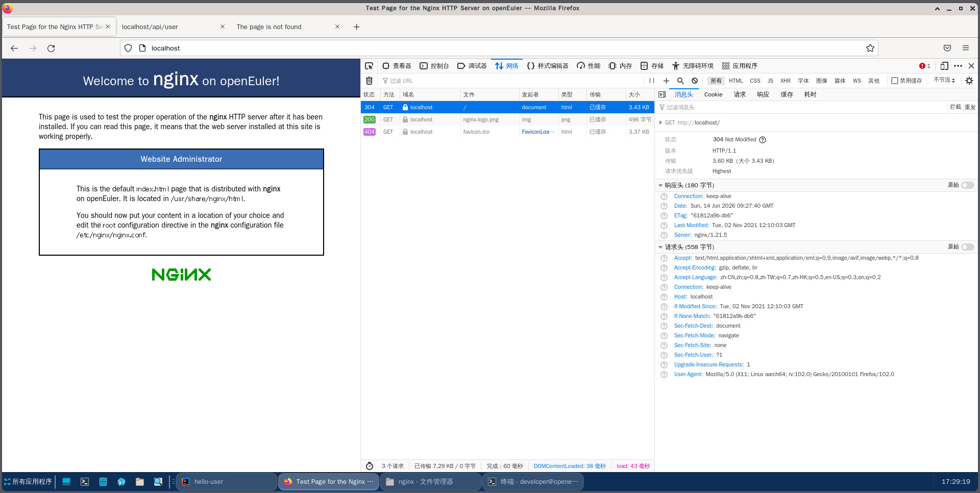
Task: Open DevTools more options ellipsis
Action: pos(958,66)
